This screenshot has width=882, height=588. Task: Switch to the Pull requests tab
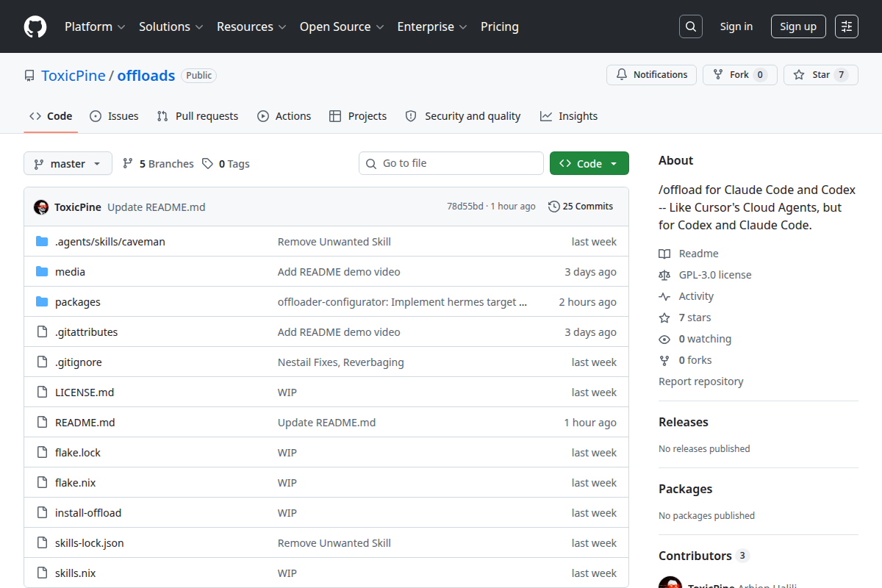198,116
